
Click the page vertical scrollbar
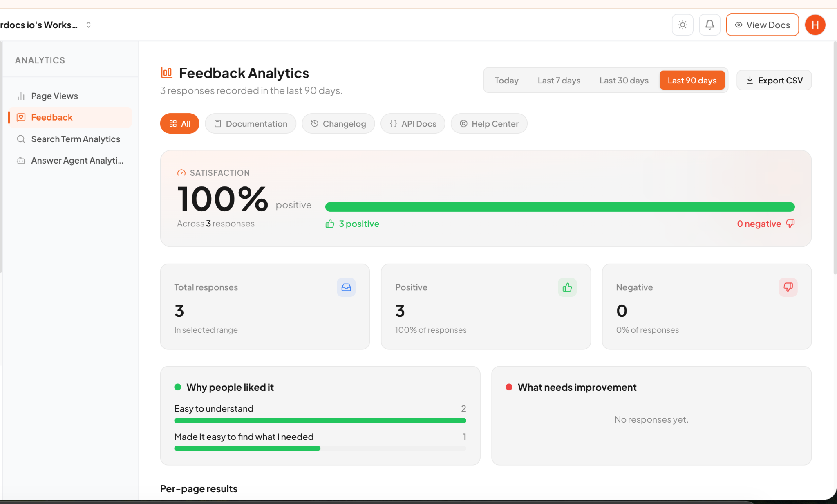835,157
